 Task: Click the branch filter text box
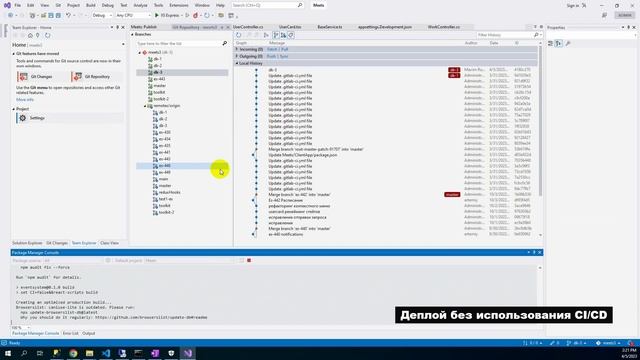point(179,43)
